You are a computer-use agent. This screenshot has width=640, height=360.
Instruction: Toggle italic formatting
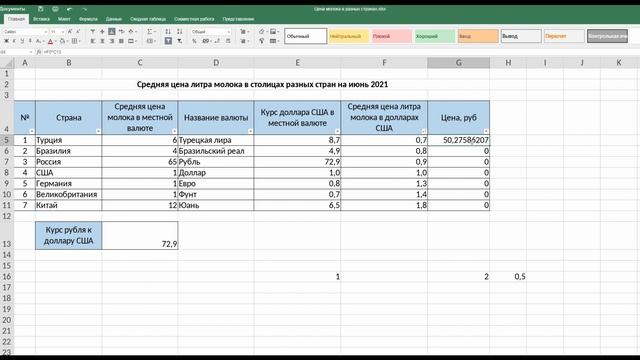click(x=14, y=41)
